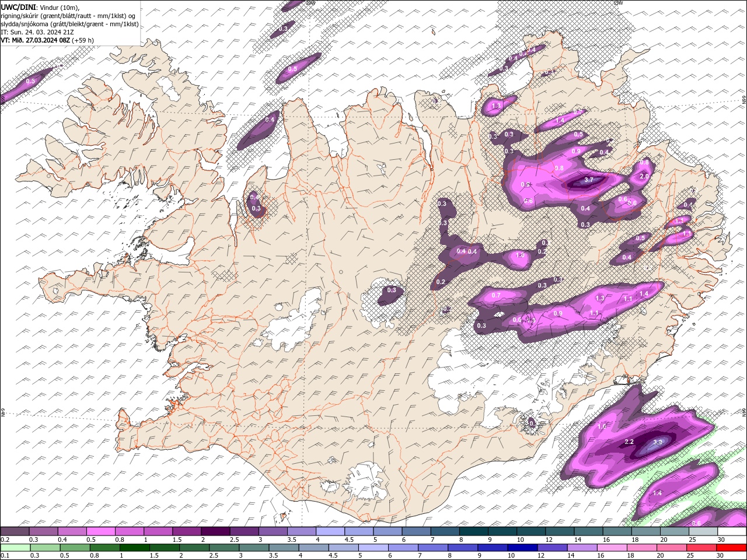Click the 'UWC/DINI: Vindur (10m)' title text

click(x=40, y=7)
